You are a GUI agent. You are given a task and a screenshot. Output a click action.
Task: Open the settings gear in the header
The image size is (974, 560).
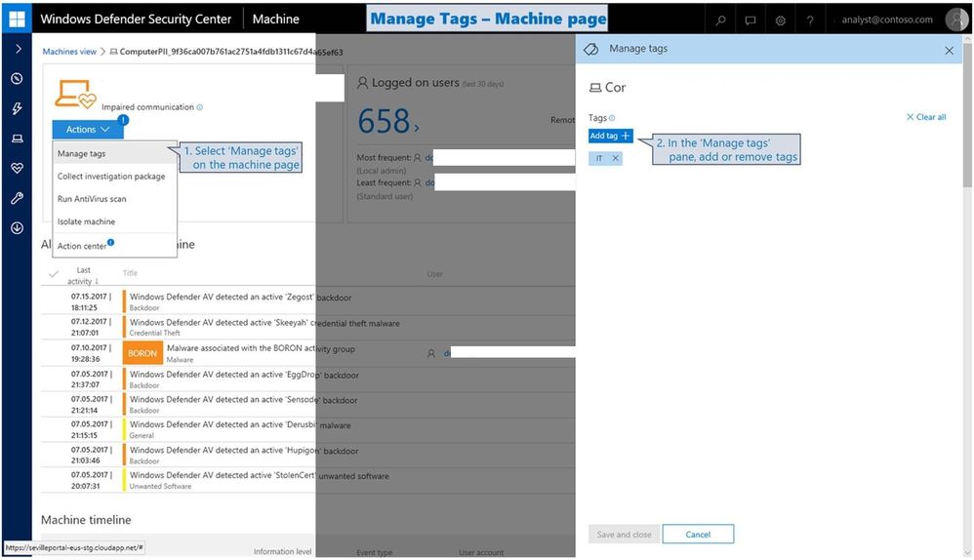click(x=780, y=20)
